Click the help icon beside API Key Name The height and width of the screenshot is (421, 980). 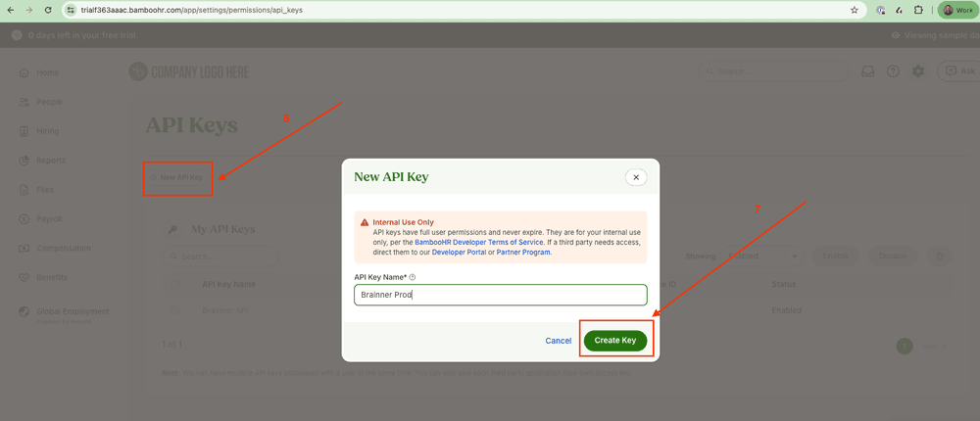pyautogui.click(x=413, y=277)
